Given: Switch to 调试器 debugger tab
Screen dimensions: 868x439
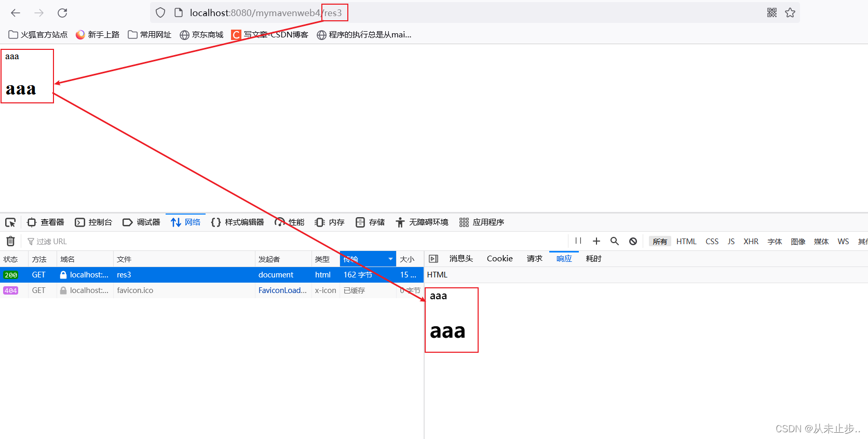Looking at the screenshot, I should (142, 222).
